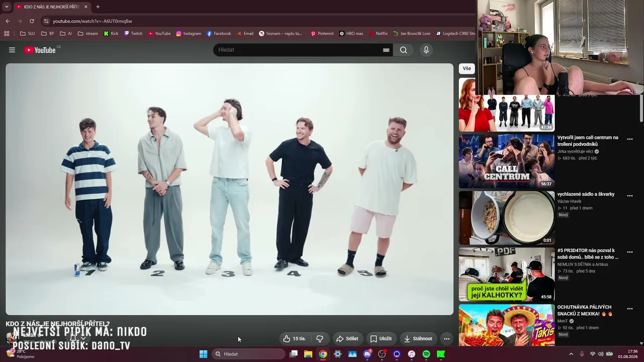Open PR3D4TOR kalhotky video thumbnail

coord(507,274)
